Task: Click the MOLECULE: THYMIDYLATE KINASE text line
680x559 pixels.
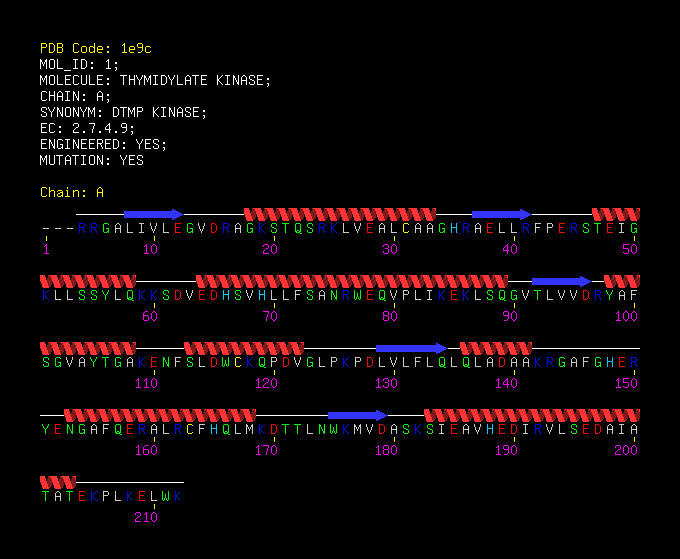Action: coord(155,80)
